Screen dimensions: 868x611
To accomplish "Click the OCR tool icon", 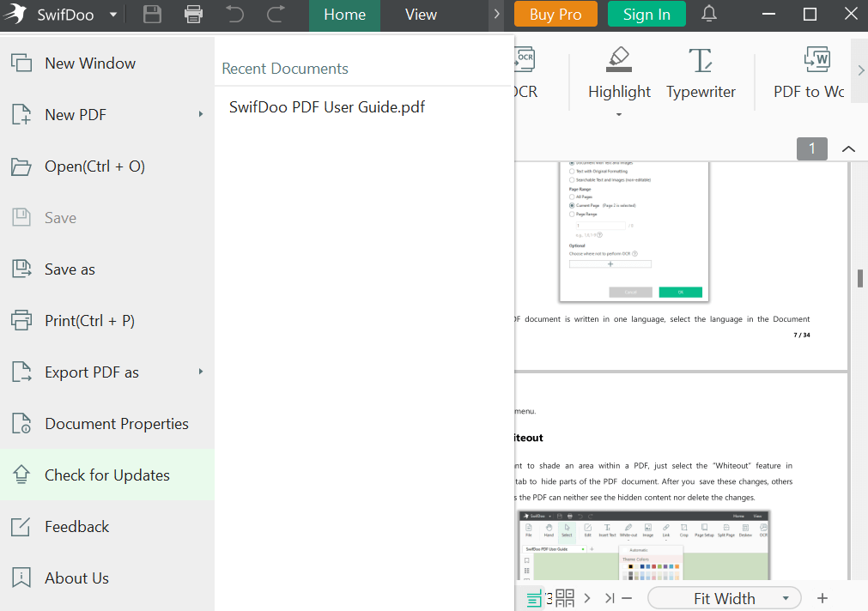I will click(x=525, y=60).
